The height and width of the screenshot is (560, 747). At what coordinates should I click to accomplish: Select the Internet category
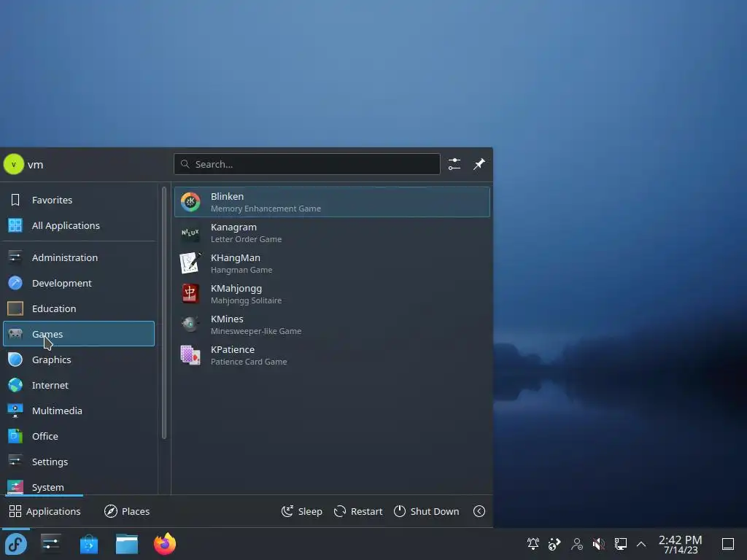coord(79,385)
